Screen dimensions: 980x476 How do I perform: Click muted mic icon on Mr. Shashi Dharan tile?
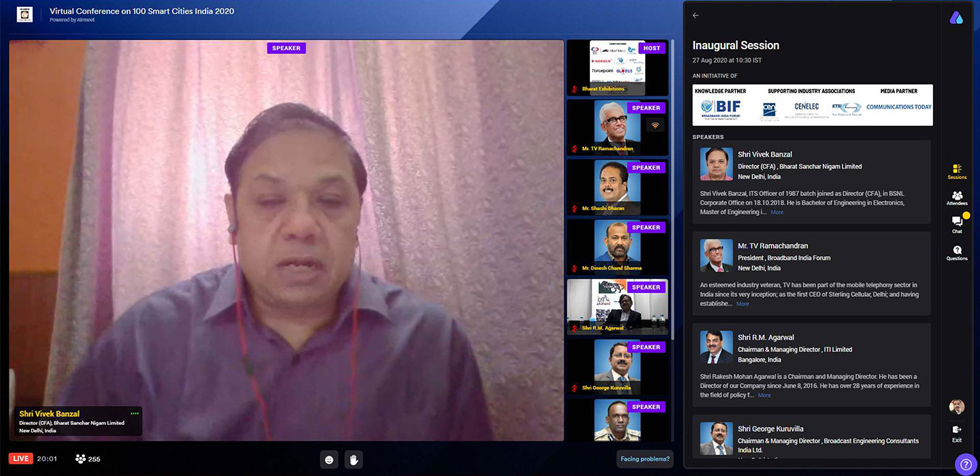574,208
